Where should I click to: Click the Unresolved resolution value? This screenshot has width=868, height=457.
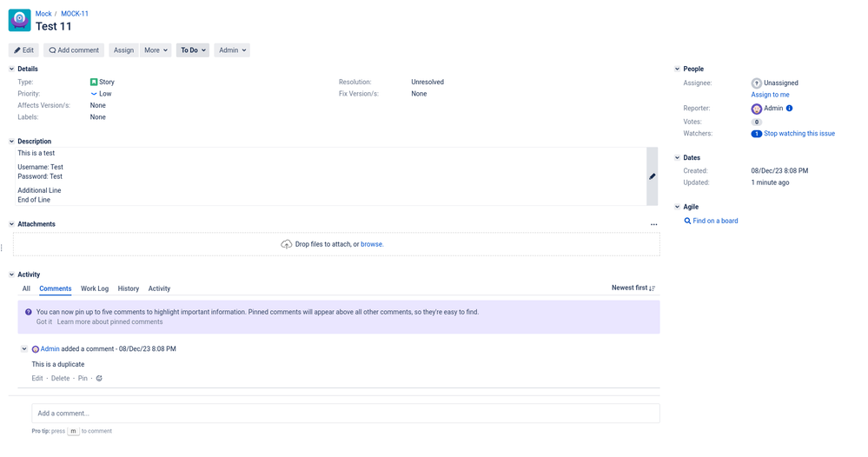(427, 82)
